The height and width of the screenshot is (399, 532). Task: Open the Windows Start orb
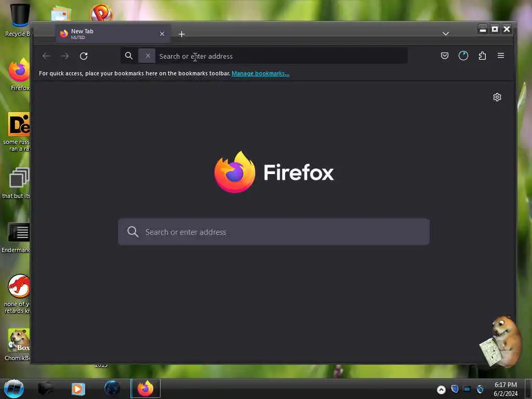(x=14, y=389)
